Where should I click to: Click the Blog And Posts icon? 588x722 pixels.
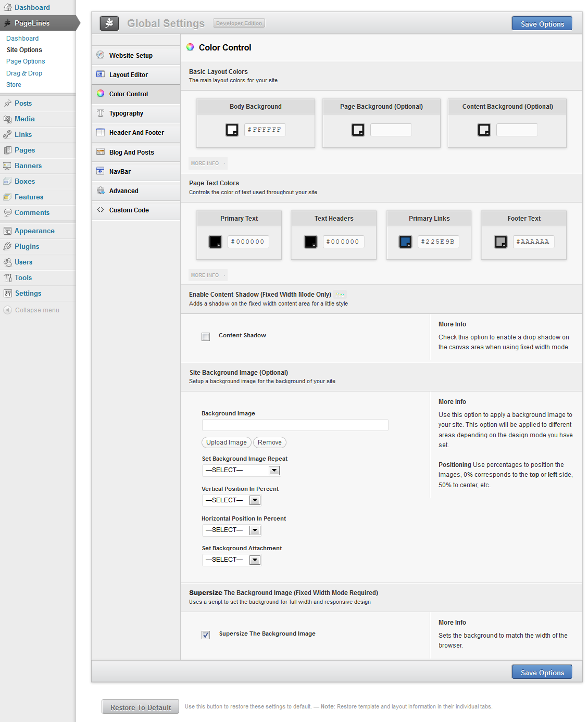point(101,152)
